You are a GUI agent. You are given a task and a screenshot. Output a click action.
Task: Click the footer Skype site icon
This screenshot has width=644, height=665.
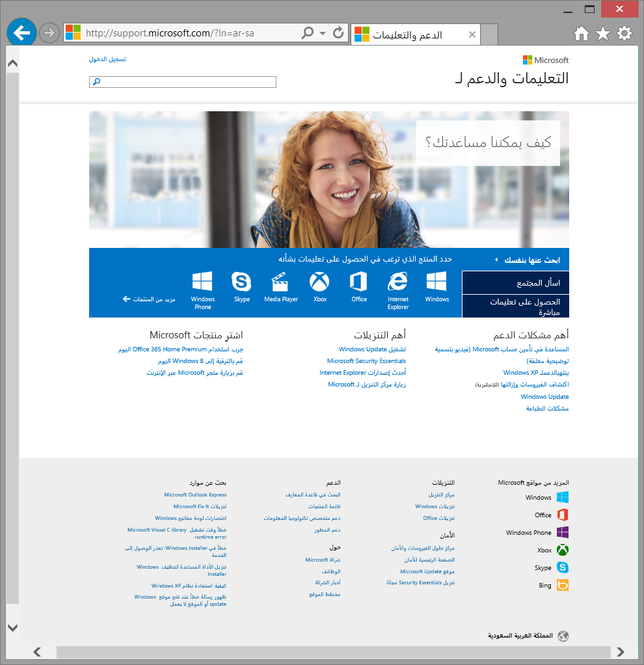point(563,567)
